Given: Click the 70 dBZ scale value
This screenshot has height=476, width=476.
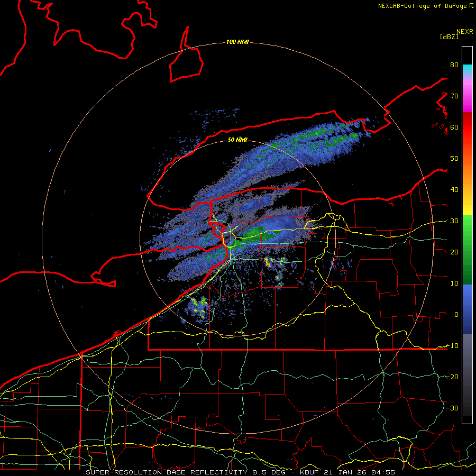Looking at the screenshot, I should (454, 96).
